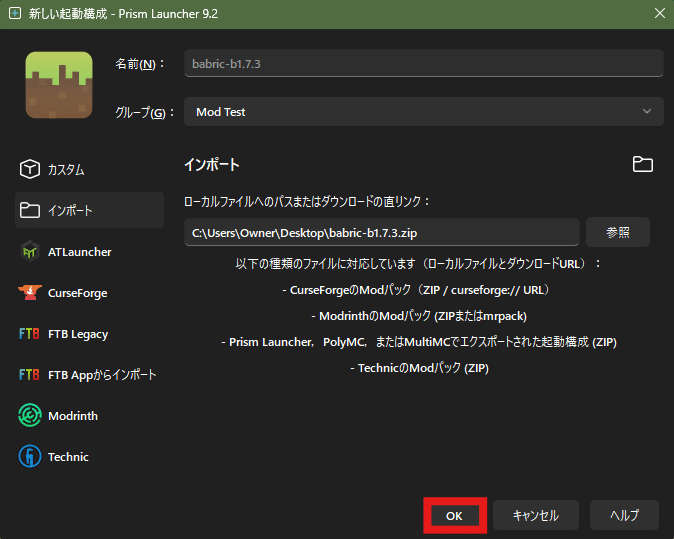Image resolution: width=674 pixels, height=539 pixels.
Task: Switch to the ATLauncher page
Action: tap(89, 251)
